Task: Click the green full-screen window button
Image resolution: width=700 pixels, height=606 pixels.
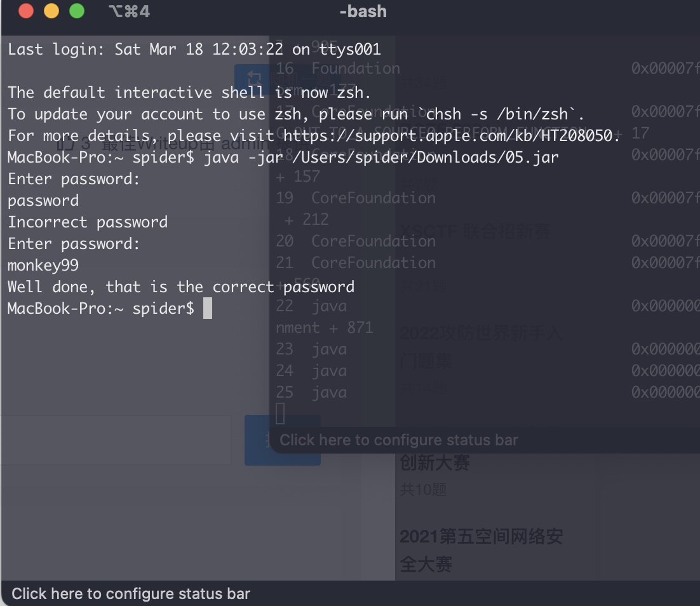Action: pyautogui.click(x=76, y=11)
